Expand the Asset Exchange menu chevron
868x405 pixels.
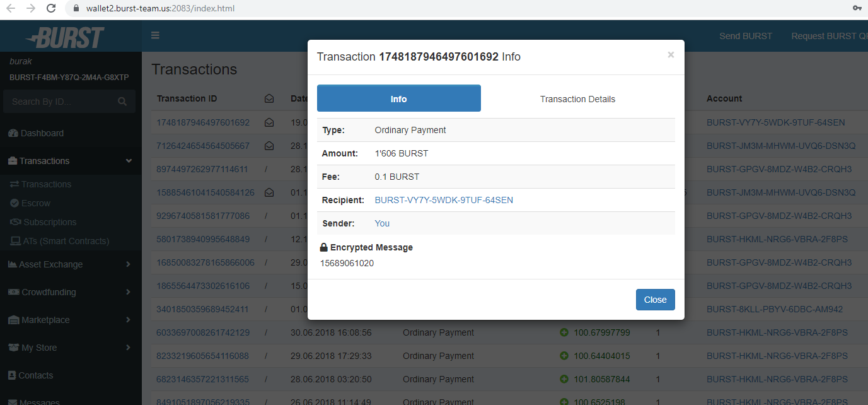128,264
